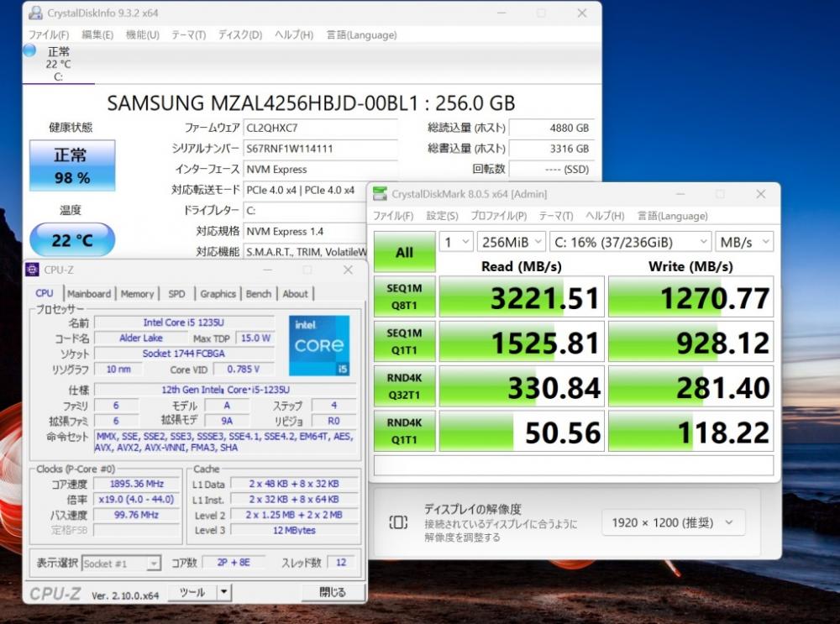Open ヘルプ(H) menu in CrystalDiskMark
This screenshot has width=840, height=624.
(x=605, y=216)
